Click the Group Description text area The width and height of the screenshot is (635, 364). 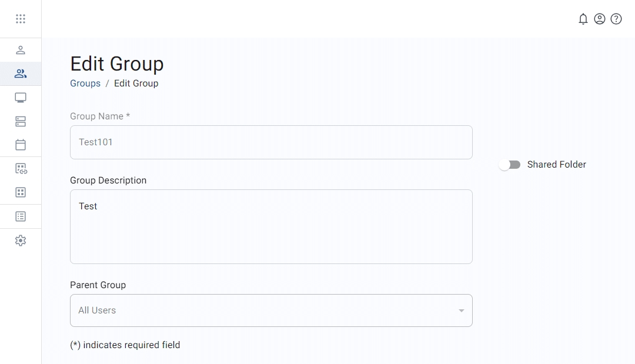pyautogui.click(x=271, y=226)
